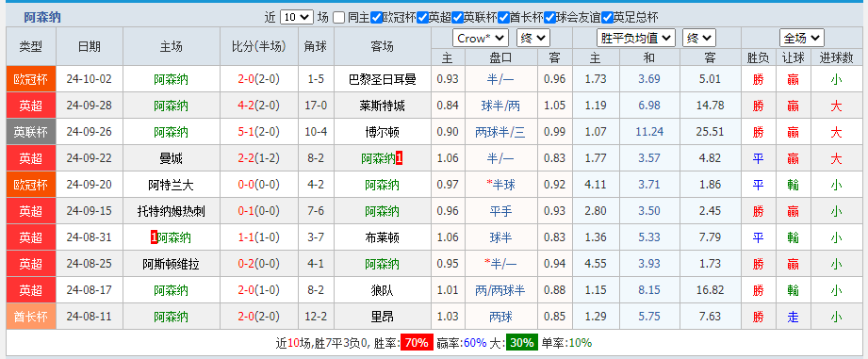Click the handicap *半球
This screenshot has height=359, width=868.
click(500, 185)
